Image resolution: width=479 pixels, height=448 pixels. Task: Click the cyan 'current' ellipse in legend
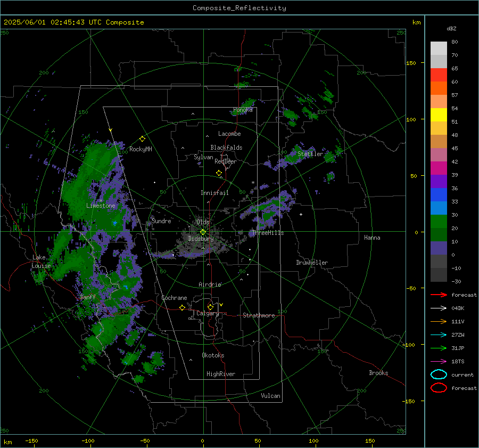pos(439,374)
